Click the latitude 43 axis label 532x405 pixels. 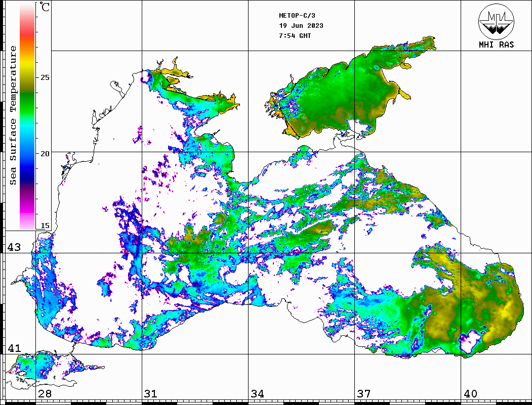[14, 247]
